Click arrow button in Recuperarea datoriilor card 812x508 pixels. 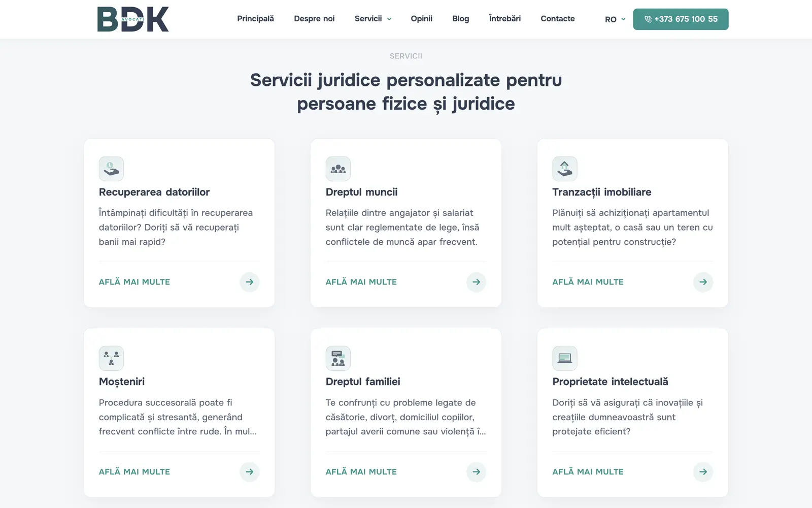click(x=250, y=282)
